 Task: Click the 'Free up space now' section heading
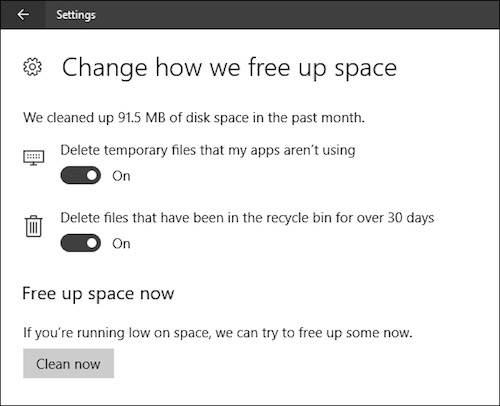coord(98,294)
